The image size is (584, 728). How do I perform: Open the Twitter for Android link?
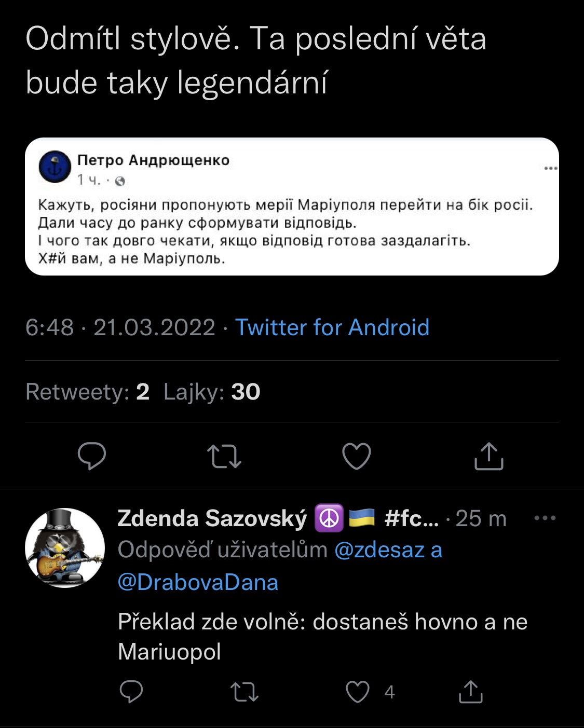[332, 327]
